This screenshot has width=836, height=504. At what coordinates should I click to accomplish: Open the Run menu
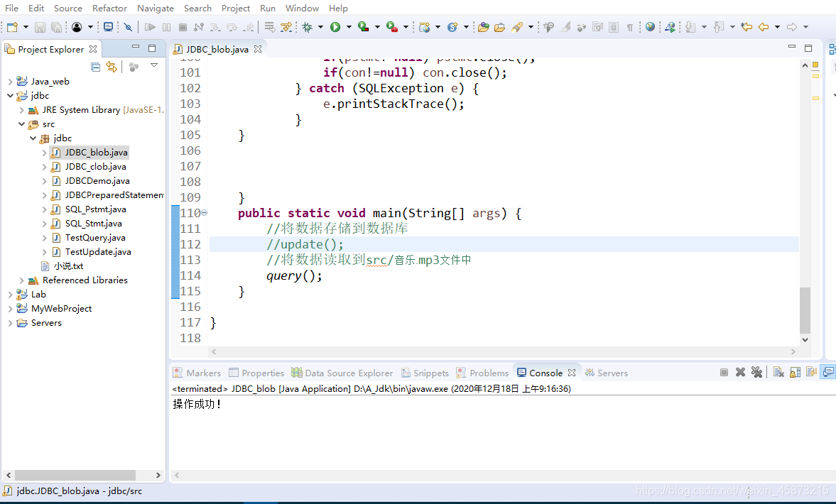268,8
